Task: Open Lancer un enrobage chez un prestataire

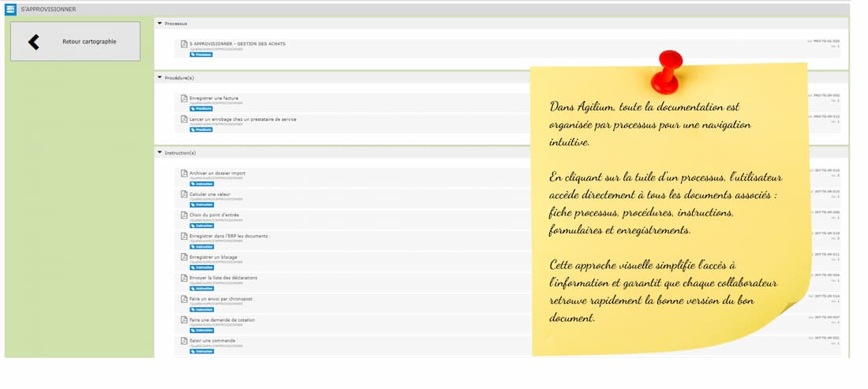Action: [x=243, y=119]
